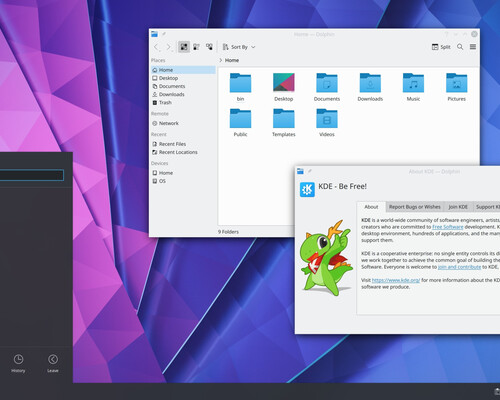The width and height of the screenshot is (500, 400).
Task: Select the Desktop folder thumbnail in file view
Action: pyautogui.click(x=284, y=82)
